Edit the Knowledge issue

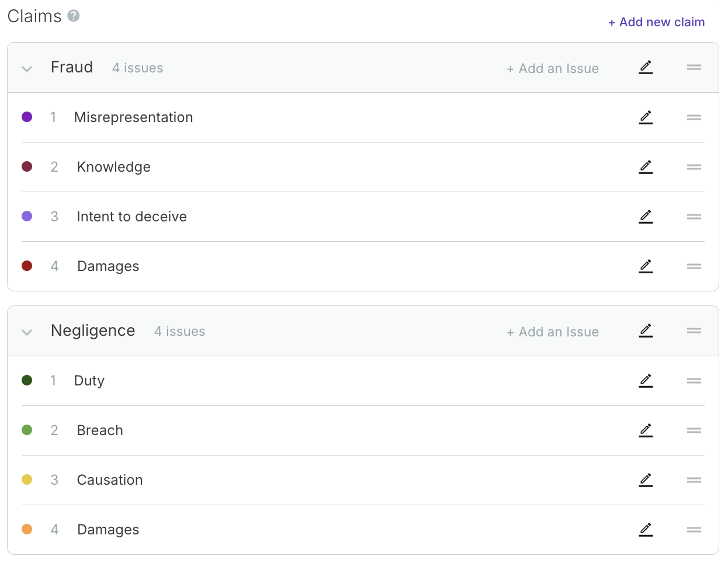(x=646, y=166)
